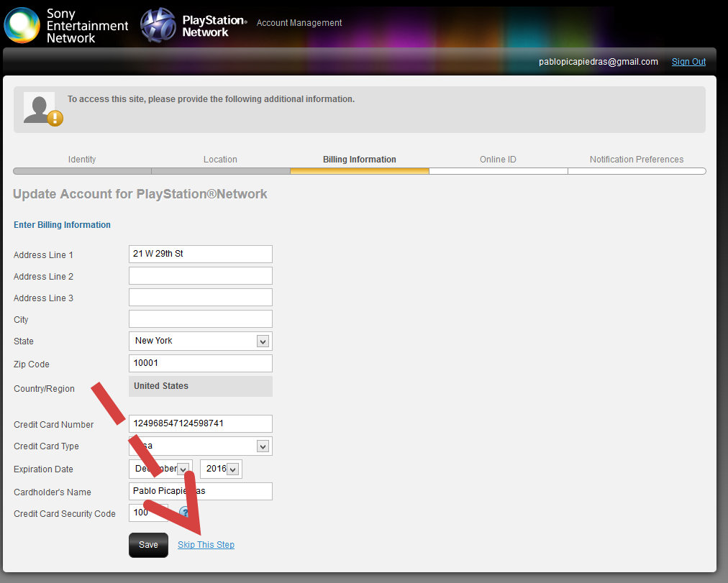Click the Zip Code input field

200,363
